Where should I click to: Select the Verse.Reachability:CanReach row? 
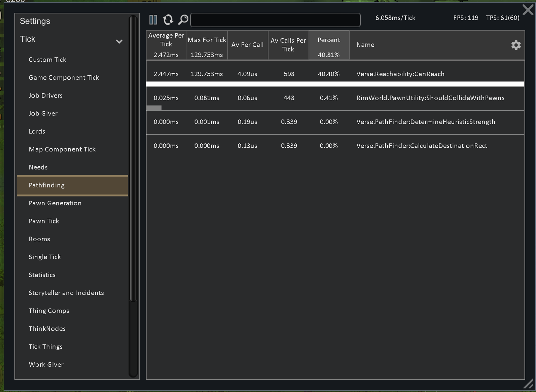click(x=335, y=74)
